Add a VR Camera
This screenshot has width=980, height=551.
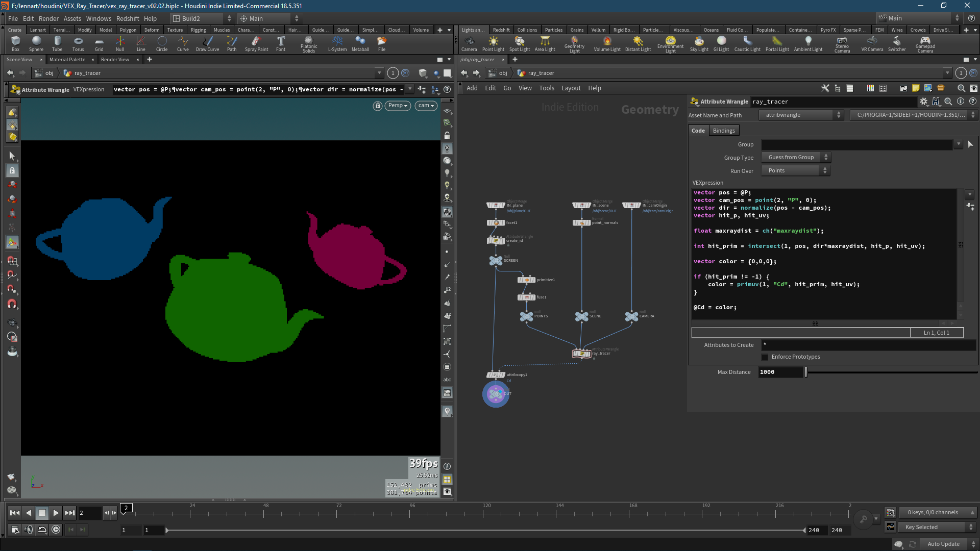pos(872,44)
